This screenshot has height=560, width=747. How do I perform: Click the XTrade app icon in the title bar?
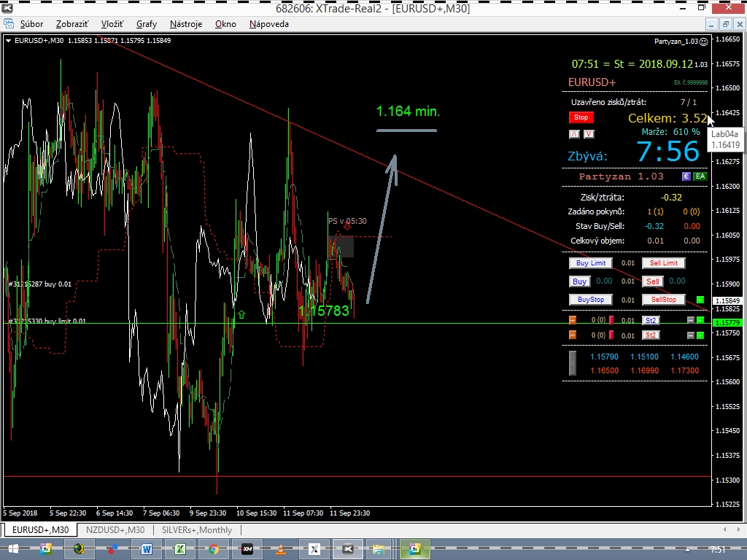[7, 7]
